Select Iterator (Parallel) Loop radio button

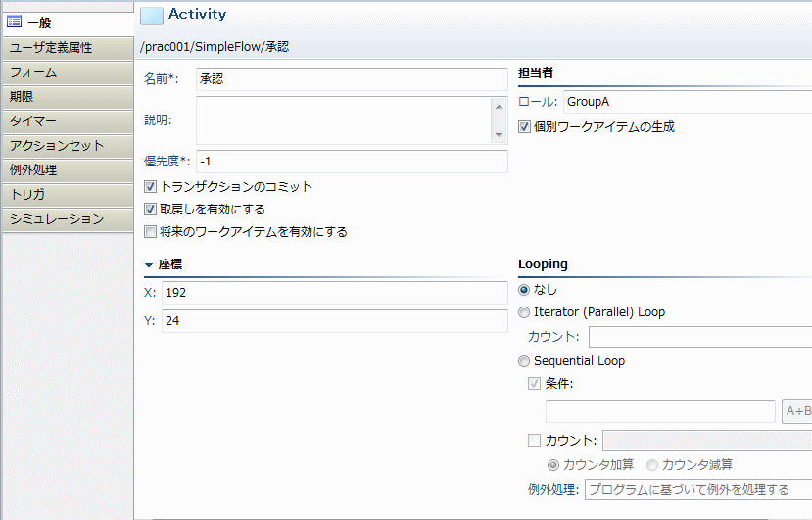[x=525, y=312]
